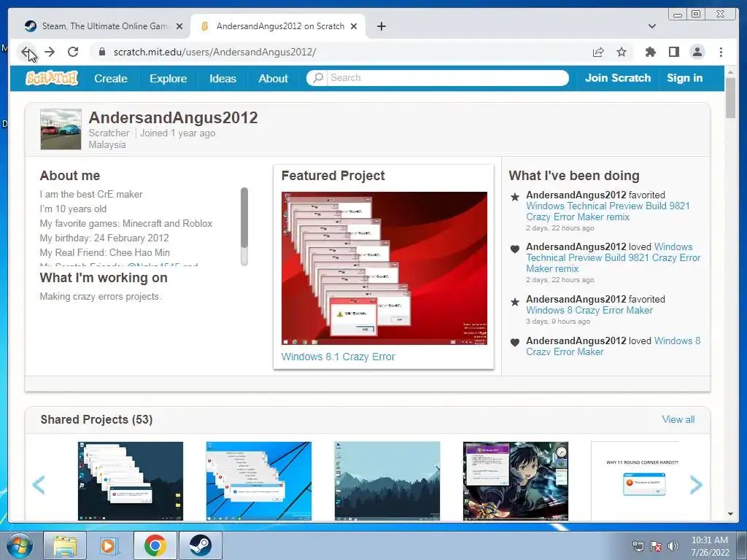Open the Windows 8.1 Crazy Error link
747x560 pixels.
[x=338, y=357]
